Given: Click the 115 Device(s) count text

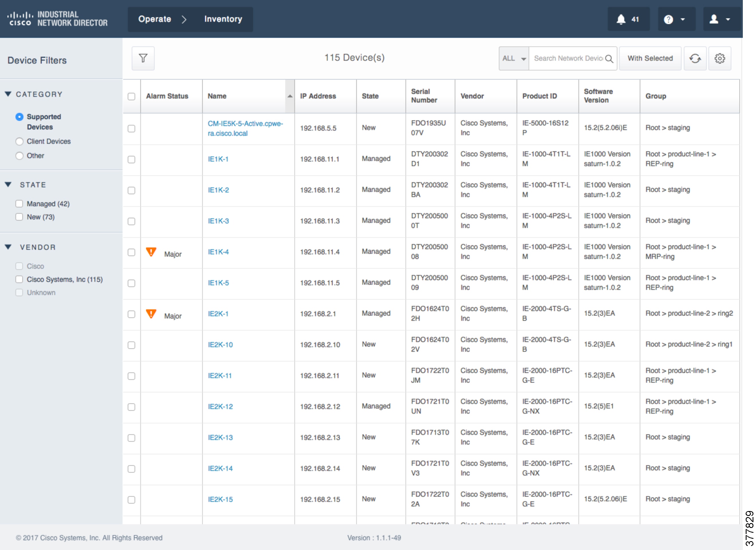Looking at the screenshot, I should coord(354,58).
